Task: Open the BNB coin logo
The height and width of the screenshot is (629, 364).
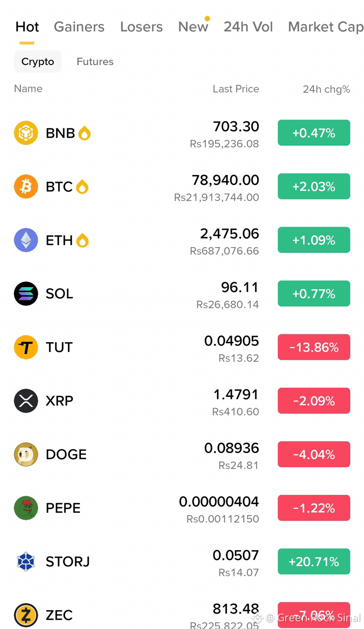Action: 26,133
